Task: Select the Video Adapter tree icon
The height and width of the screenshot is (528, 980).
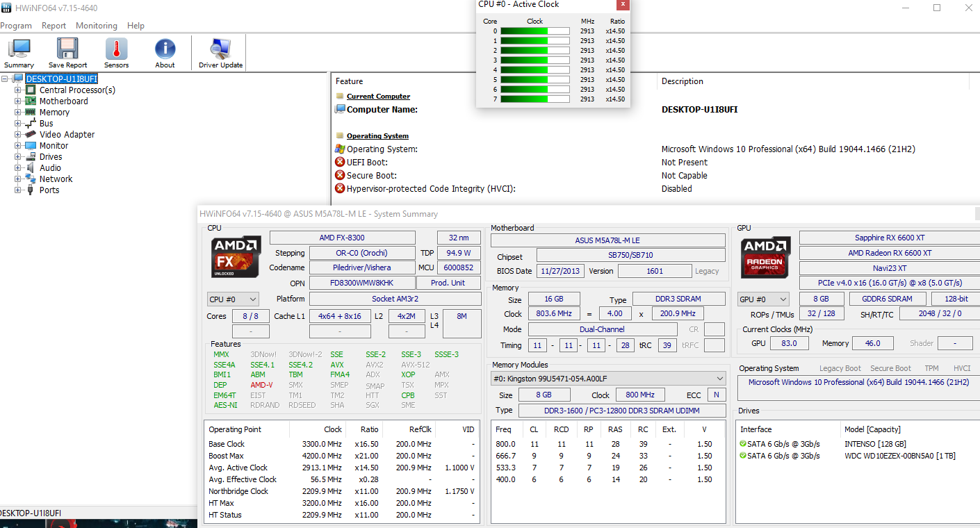Action: 31,134
